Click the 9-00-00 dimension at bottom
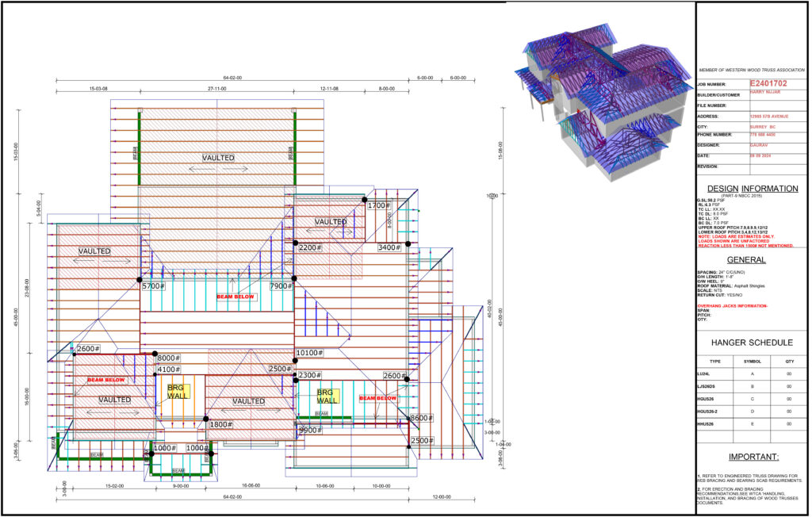Screen dimensions: 812x517 point(181,486)
